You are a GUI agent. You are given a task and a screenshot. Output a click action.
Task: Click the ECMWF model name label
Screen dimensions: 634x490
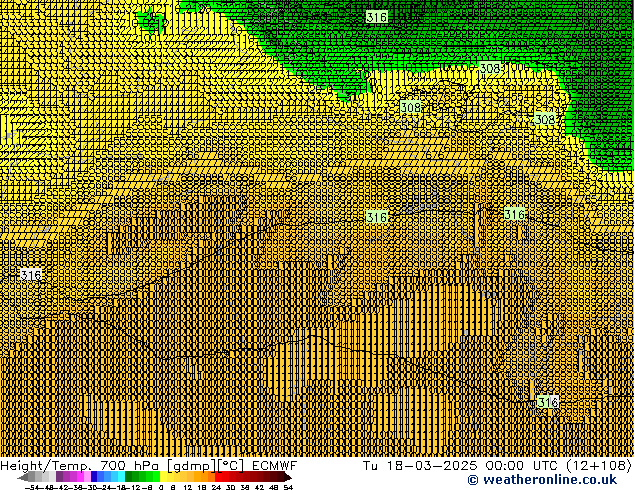coord(275,466)
